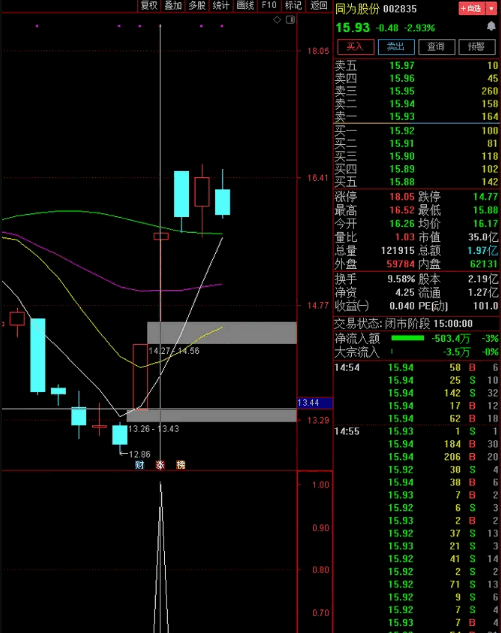Click the 换手 turnover value 9.58%
501x633 pixels.
click(401, 279)
